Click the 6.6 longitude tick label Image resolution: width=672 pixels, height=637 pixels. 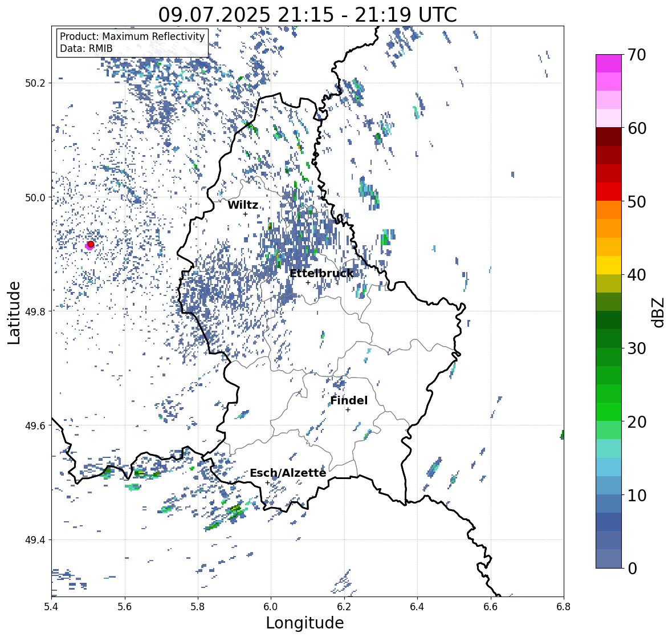click(491, 607)
